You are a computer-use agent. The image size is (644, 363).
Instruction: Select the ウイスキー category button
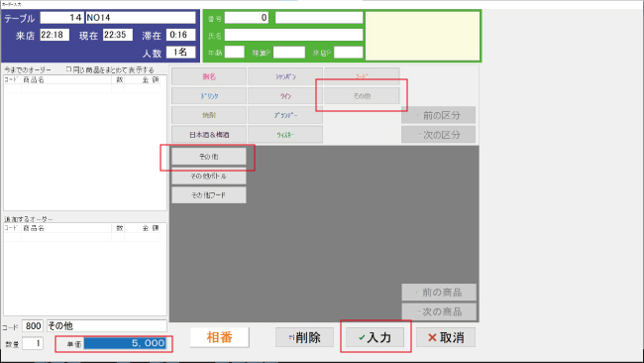(x=285, y=135)
